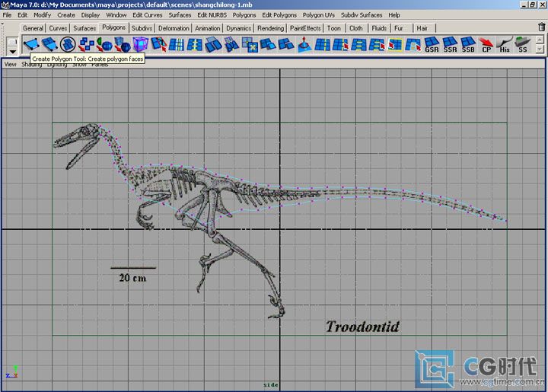Screen dimensions: 548x392
Task: Switch to the Fluids shelf tab
Action: tap(379, 28)
